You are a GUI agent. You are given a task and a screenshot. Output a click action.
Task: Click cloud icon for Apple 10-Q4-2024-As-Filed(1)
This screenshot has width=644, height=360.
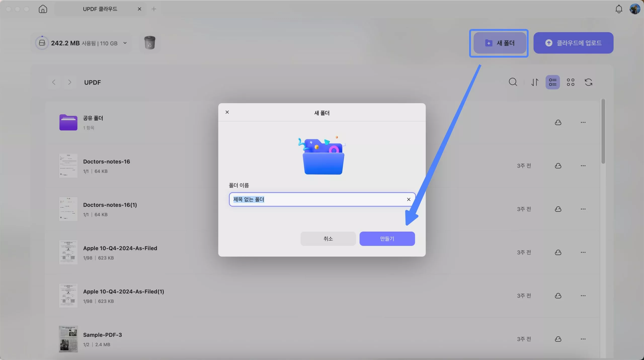558,296
